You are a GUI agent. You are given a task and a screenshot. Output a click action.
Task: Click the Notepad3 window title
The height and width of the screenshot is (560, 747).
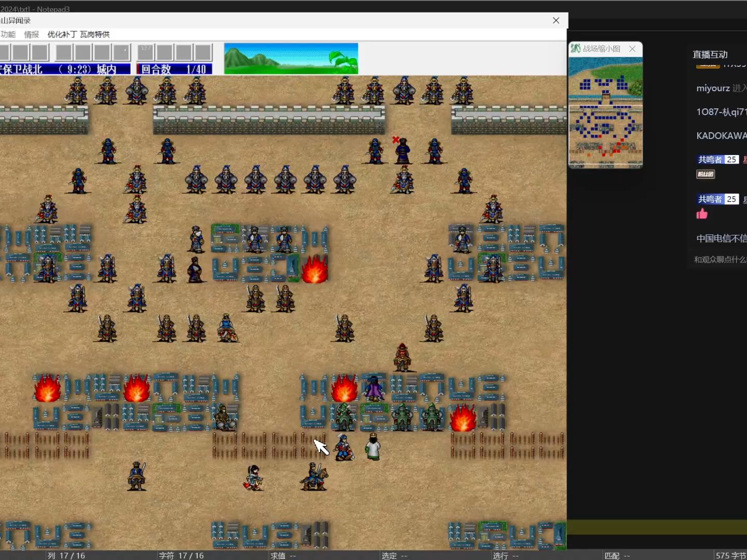35,9
